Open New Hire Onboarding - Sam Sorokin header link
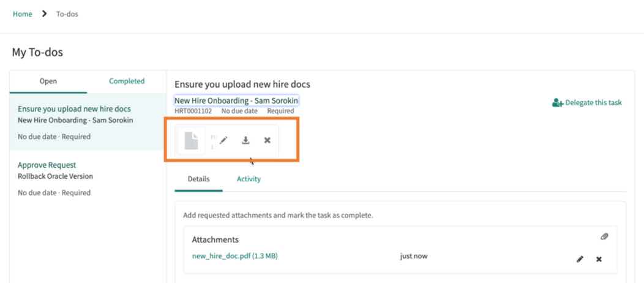This screenshot has height=283, width=644. coord(236,100)
